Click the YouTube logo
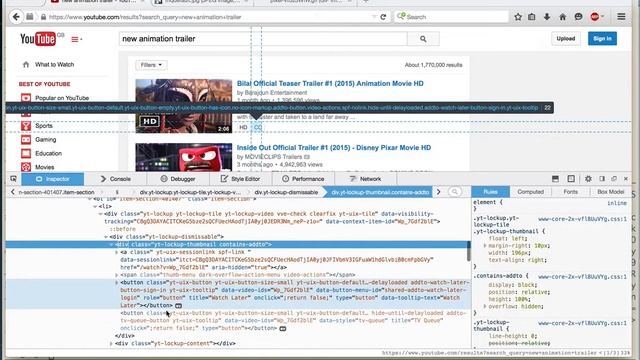This screenshot has height=360, width=640. [38, 39]
